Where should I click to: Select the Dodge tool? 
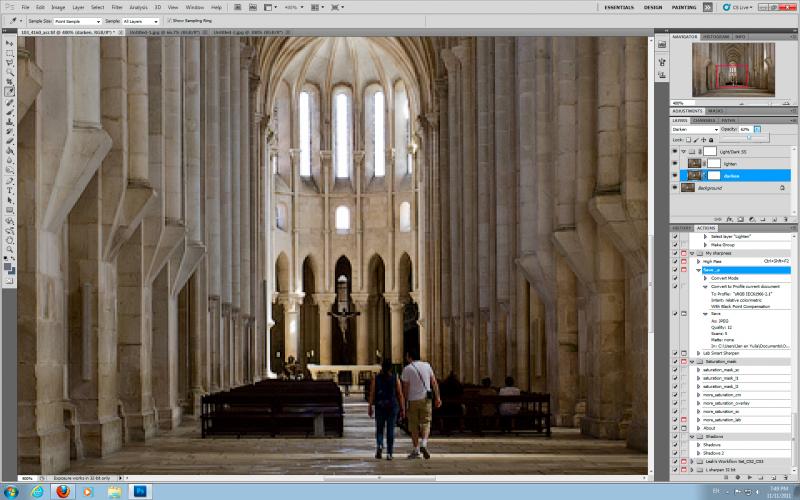(x=9, y=170)
